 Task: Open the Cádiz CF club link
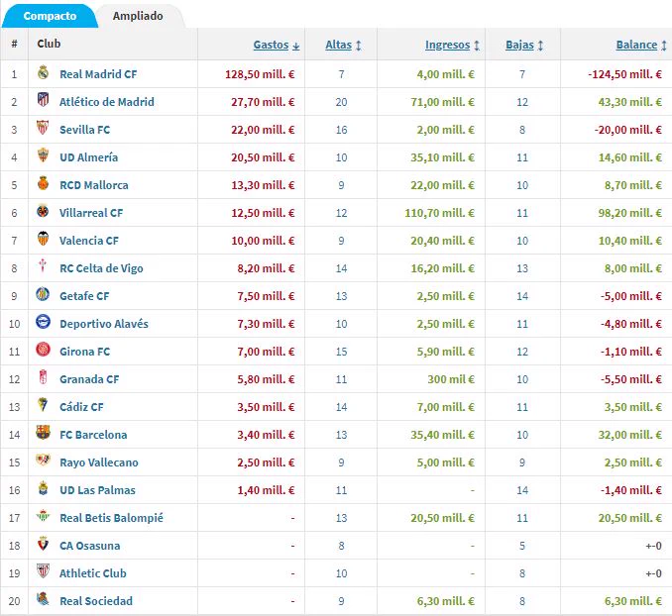point(81,407)
